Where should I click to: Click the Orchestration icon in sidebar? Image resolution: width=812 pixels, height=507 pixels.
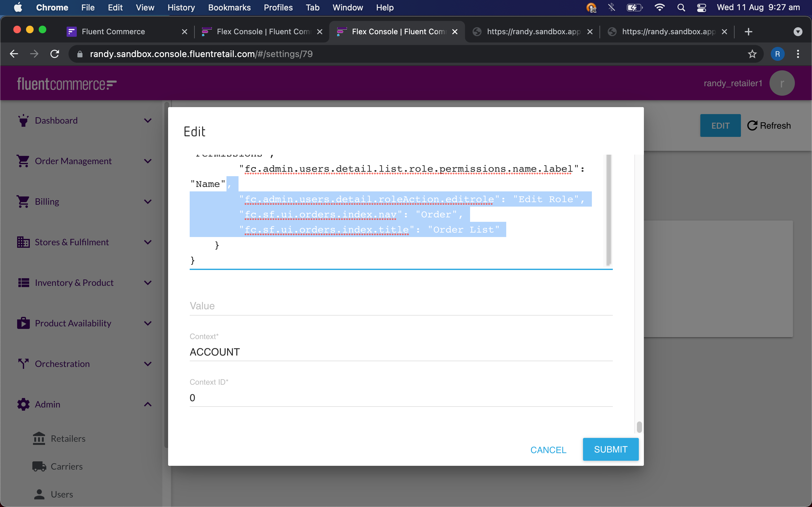[x=22, y=363]
